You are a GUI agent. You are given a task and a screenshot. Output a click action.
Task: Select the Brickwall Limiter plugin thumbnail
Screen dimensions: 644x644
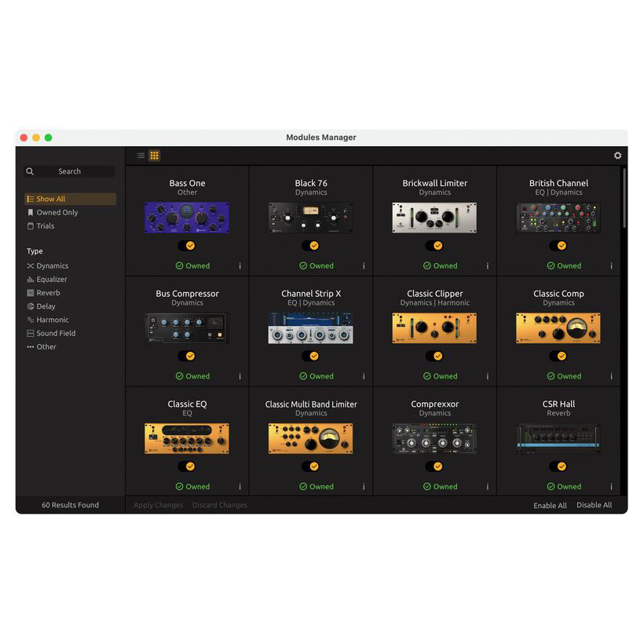coord(434,218)
